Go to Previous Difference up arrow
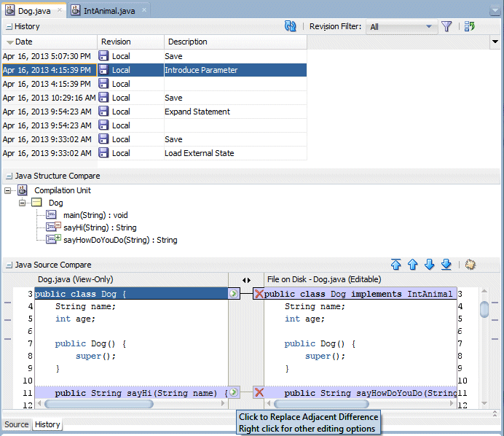Image resolution: width=504 pixels, height=436 pixels. pos(413,265)
